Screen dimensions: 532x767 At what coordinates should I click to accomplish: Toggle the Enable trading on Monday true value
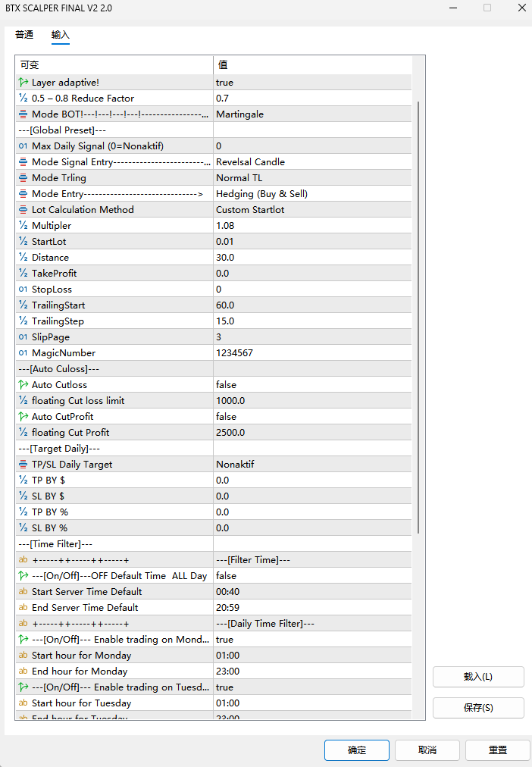point(312,640)
